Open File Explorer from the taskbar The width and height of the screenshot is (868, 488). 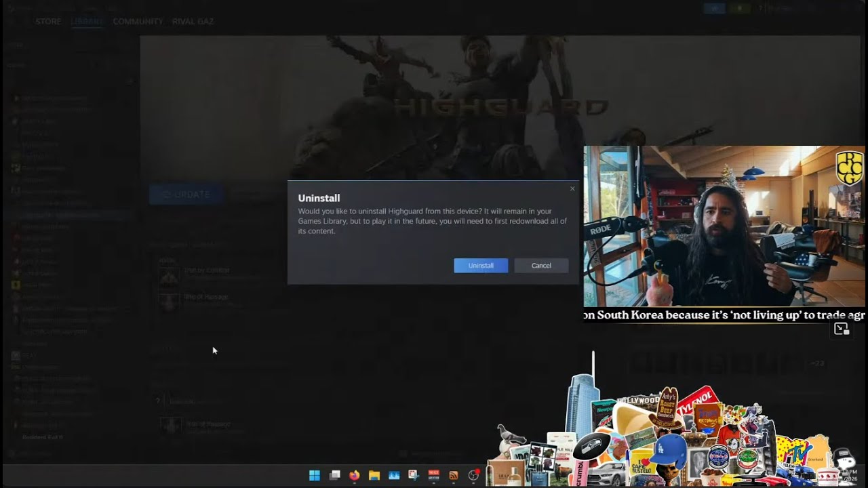[x=374, y=476]
